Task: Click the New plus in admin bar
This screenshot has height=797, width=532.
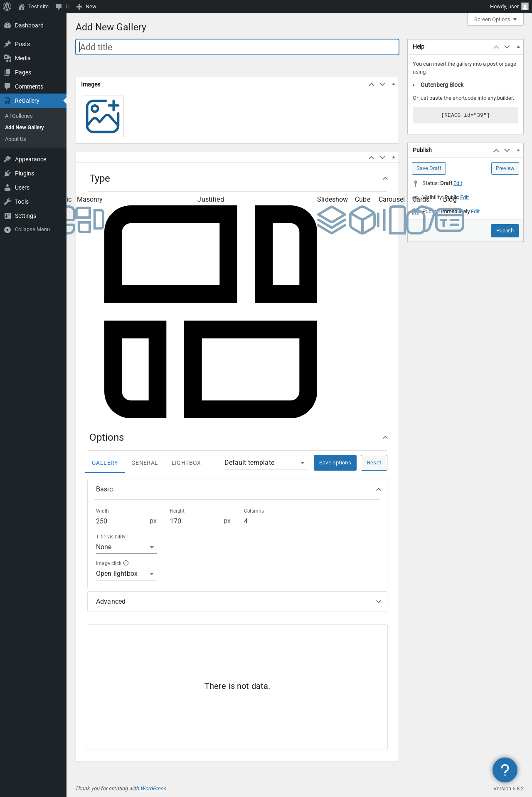Action: [86, 7]
